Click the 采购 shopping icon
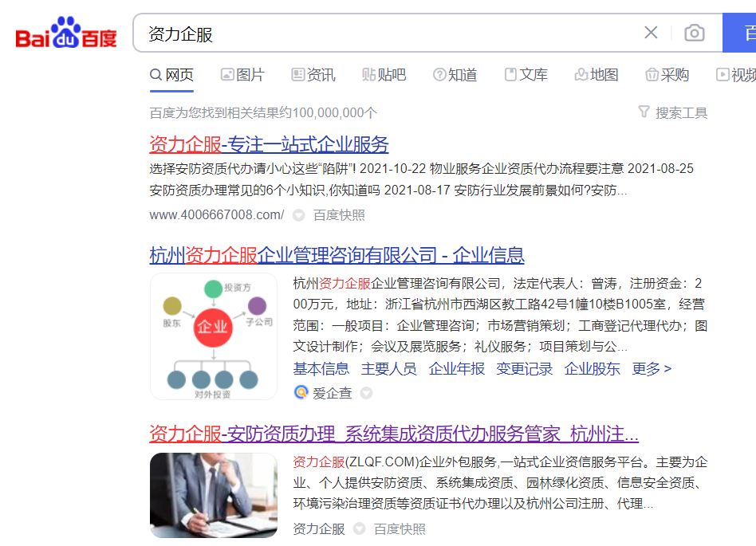The width and height of the screenshot is (756, 546). pyautogui.click(x=652, y=75)
